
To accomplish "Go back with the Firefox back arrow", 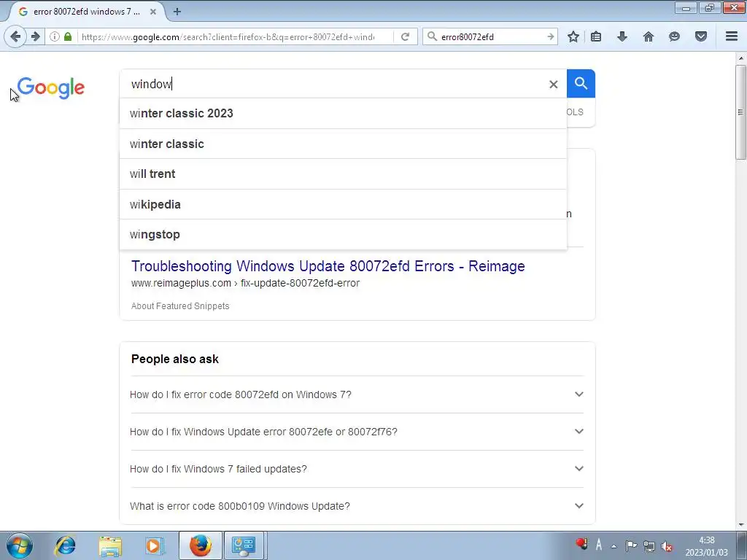I will (15, 36).
